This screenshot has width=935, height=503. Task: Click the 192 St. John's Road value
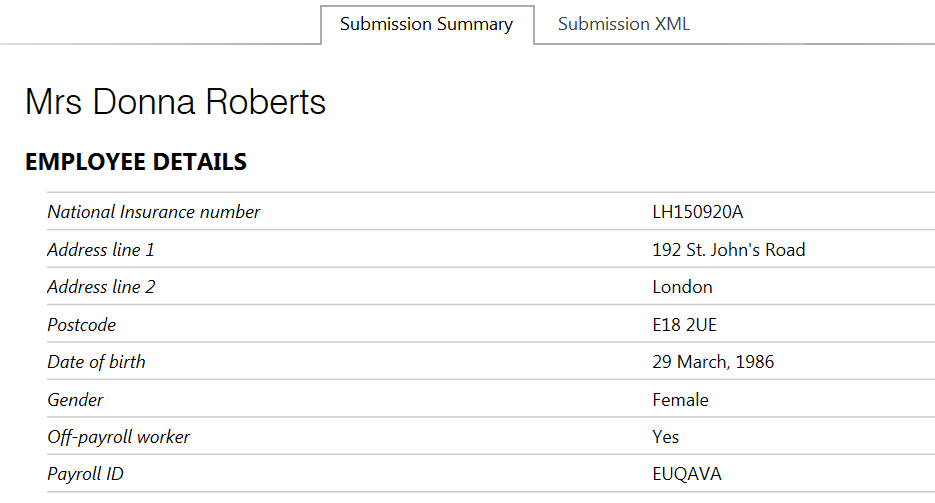click(728, 250)
